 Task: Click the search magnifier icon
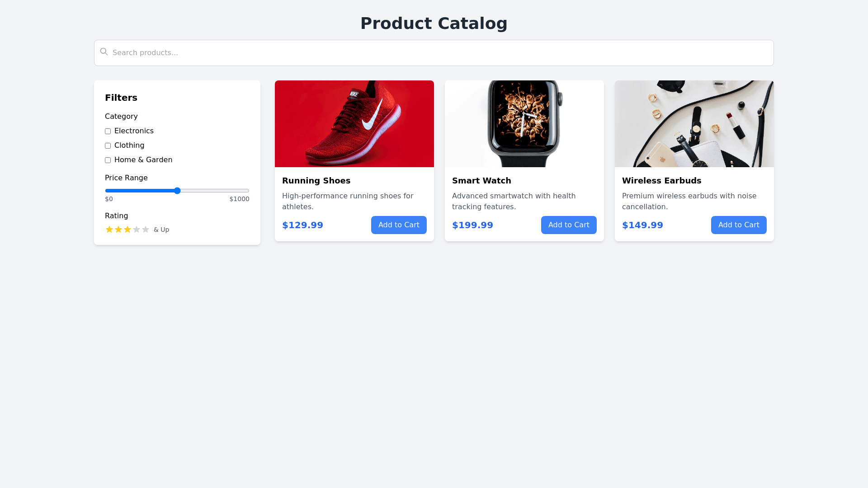[x=104, y=52]
